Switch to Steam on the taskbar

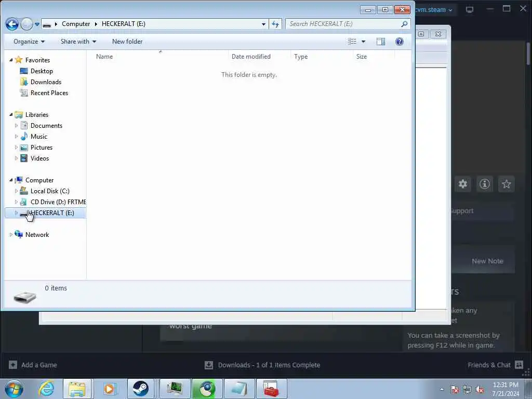[141, 389]
